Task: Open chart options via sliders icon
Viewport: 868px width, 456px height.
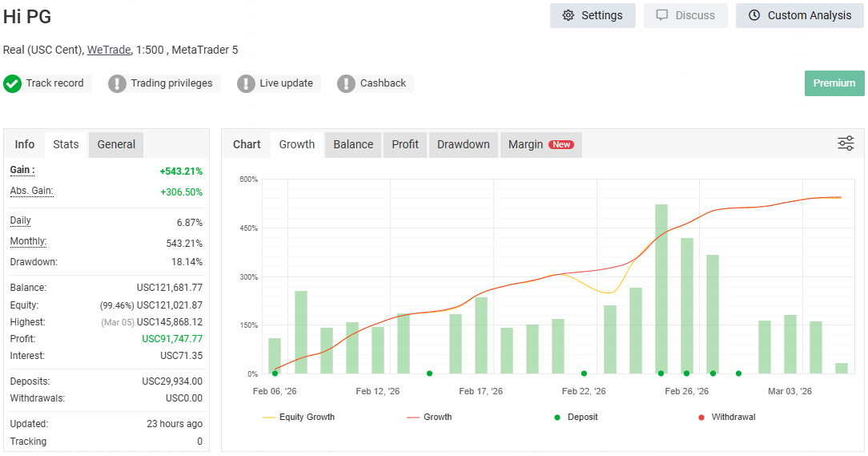Action: pyautogui.click(x=846, y=143)
